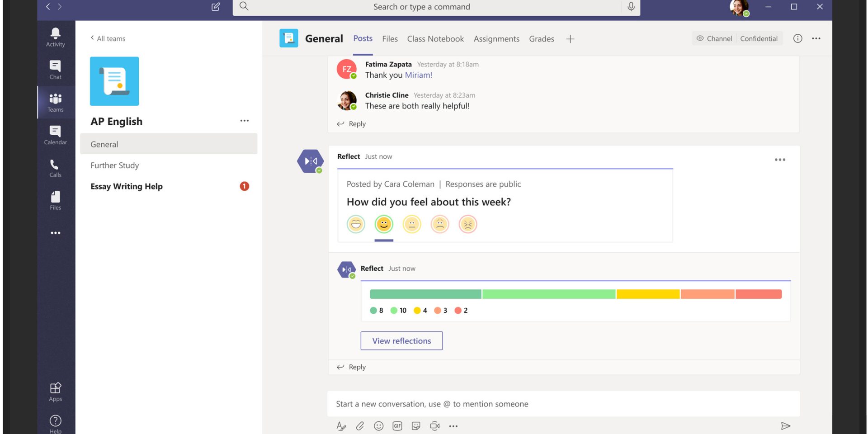This screenshot has width=868, height=434.
Task: Select the Teams sidebar icon
Action: pyautogui.click(x=56, y=103)
